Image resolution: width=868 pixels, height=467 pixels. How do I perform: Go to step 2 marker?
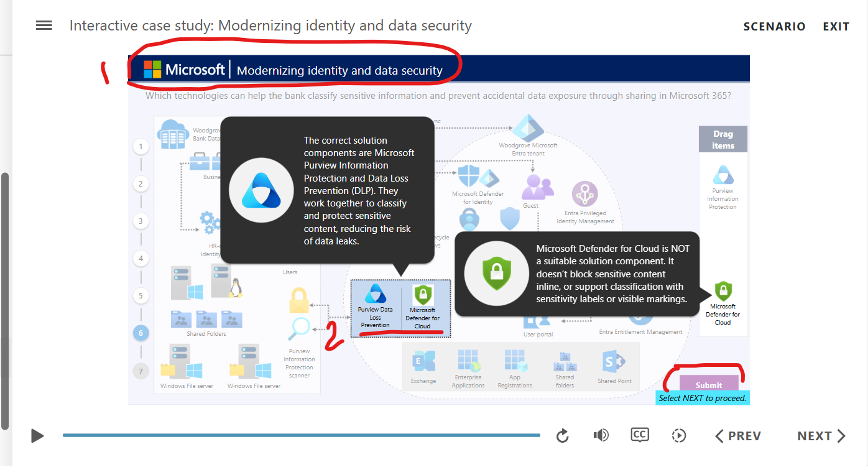pos(141,184)
